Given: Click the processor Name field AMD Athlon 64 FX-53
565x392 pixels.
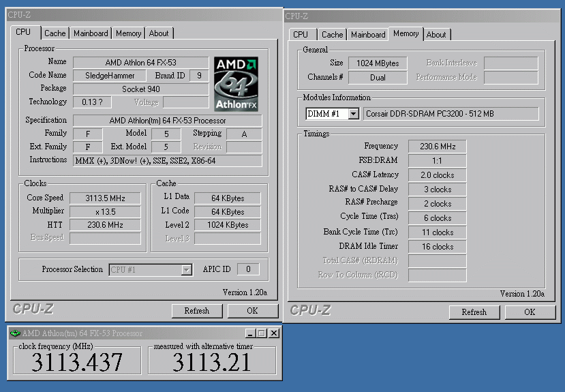Looking at the screenshot, I should (141, 62).
